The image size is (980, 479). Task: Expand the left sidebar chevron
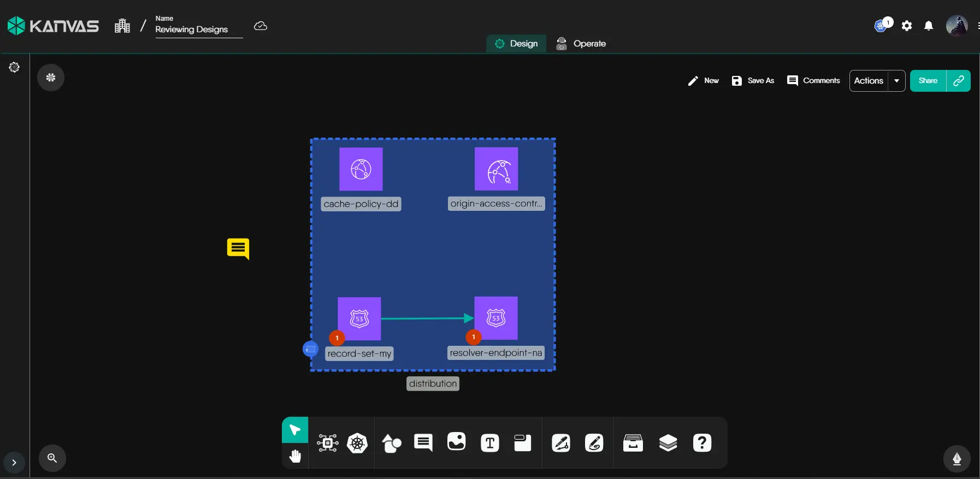point(14,463)
